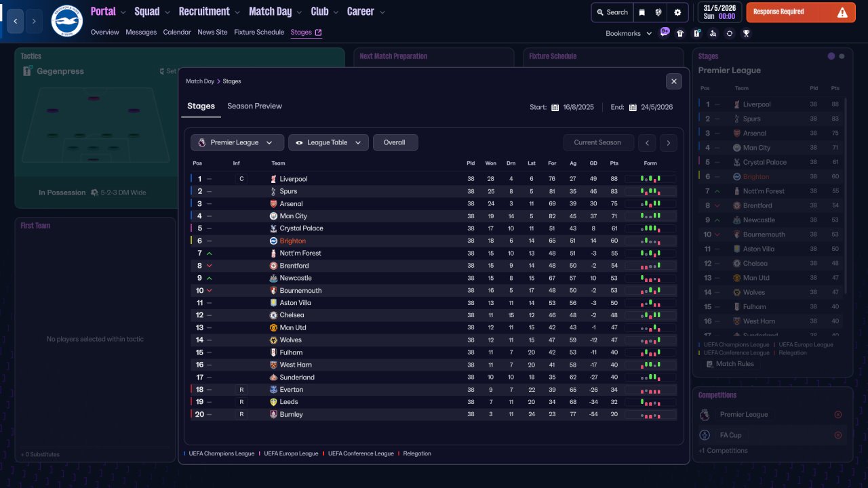868x488 pixels.
Task: Click the world globe icon in header
Action: tap(658, 12)
